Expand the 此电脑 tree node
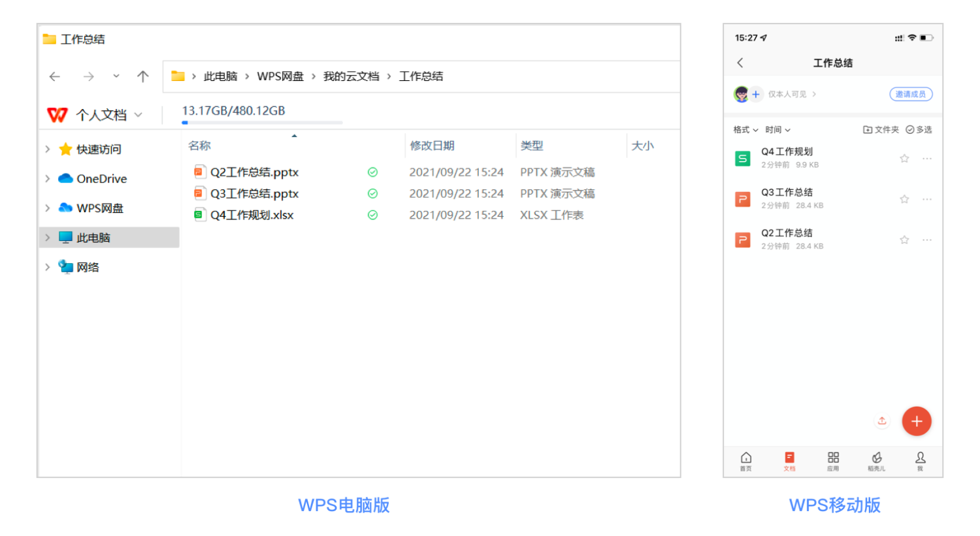The image size is (980, 536). [47, 238]
